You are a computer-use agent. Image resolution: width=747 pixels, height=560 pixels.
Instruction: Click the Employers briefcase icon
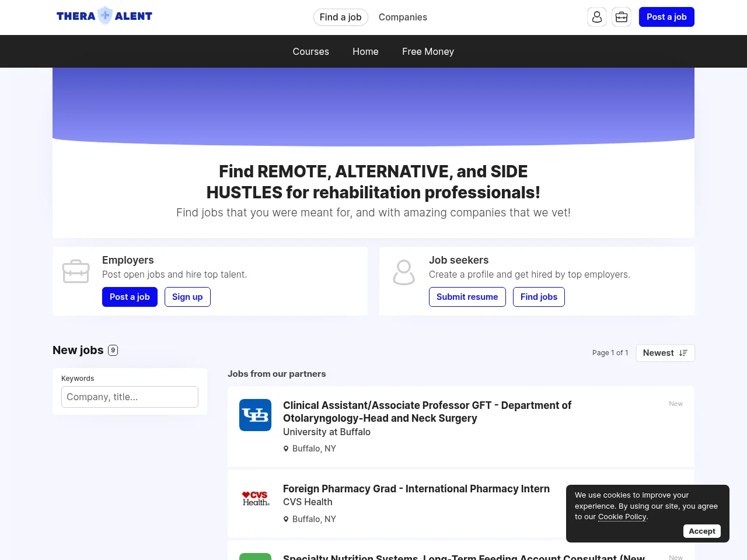76,271
